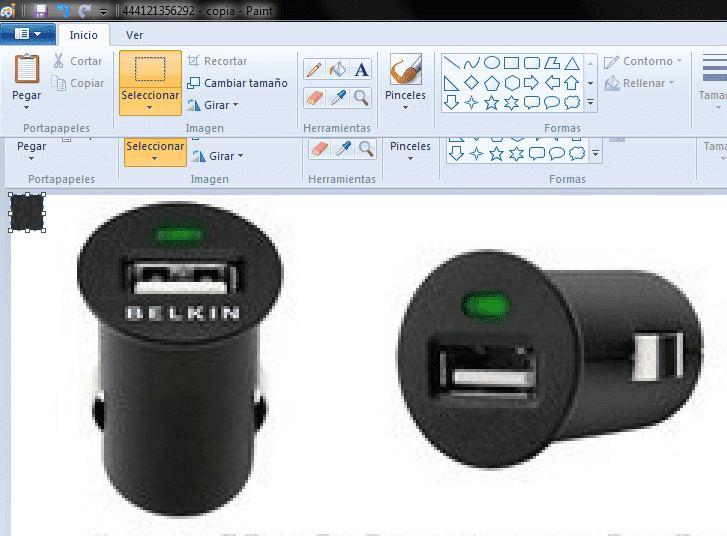Open the Paint application menu button
The width and height of the screenshot is (727, 536).
pos(27,34)
